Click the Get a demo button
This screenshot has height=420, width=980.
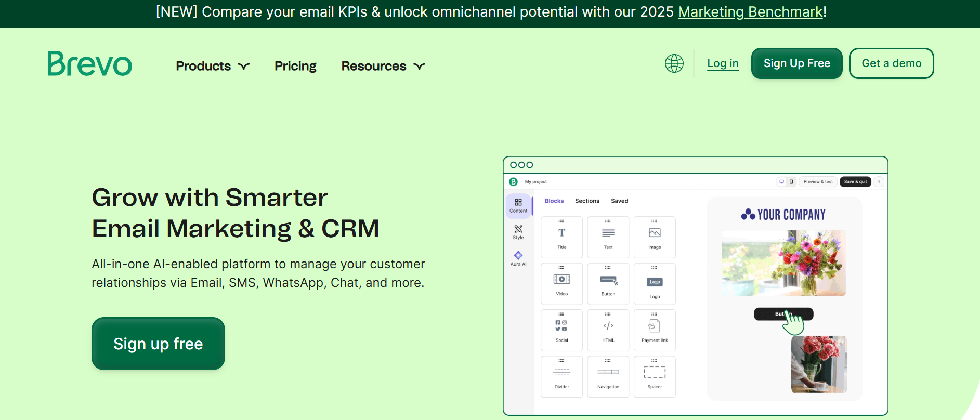point(891,63)
